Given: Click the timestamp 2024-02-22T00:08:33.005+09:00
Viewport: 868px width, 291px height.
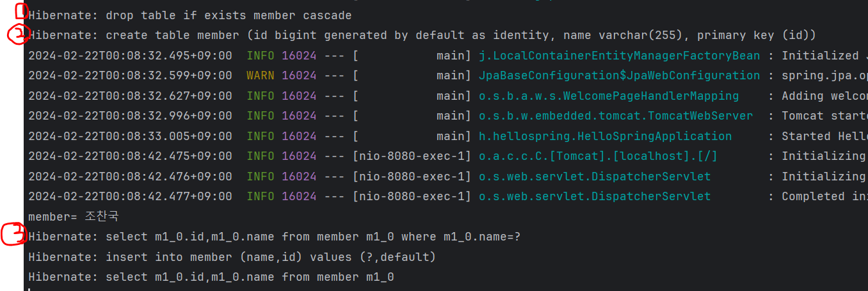Looking at the screenshot, I should coord(131,136).
